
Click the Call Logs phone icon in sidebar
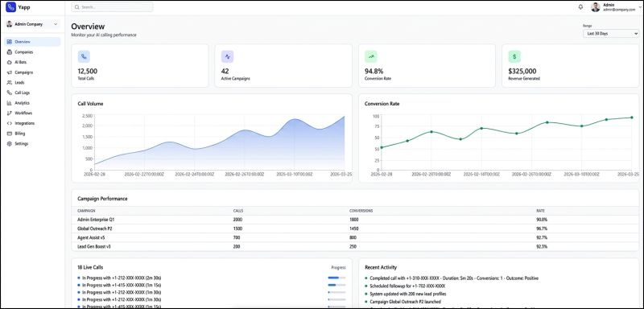pyautogui.click(x=10, y=93)
